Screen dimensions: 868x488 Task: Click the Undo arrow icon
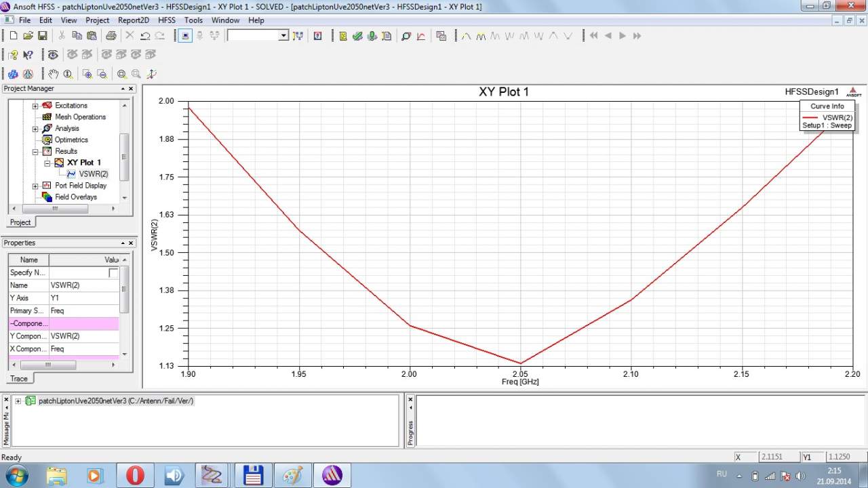point(145,36)
